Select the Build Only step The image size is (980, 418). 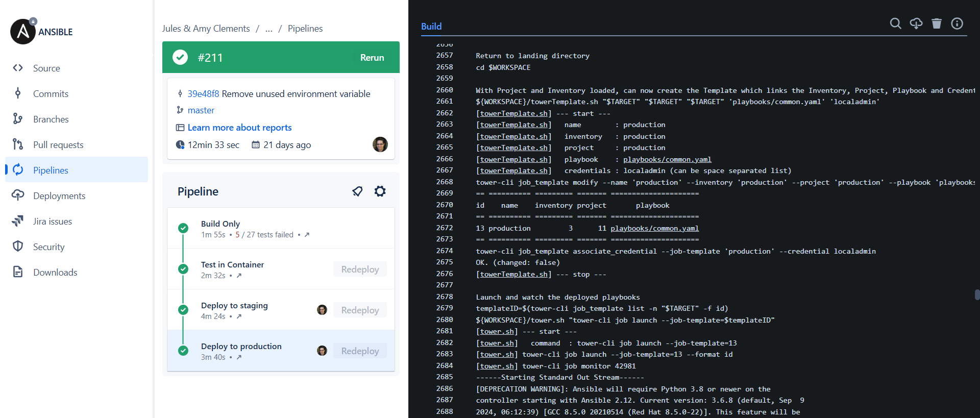(281, 228)
